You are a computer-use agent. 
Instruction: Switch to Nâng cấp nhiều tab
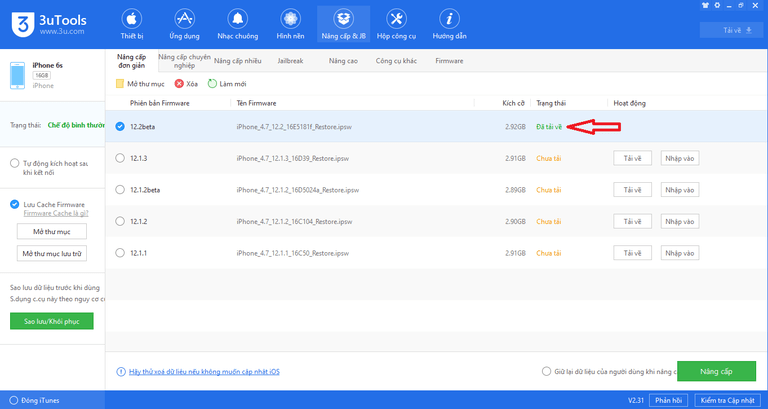(x=238, y=61)
